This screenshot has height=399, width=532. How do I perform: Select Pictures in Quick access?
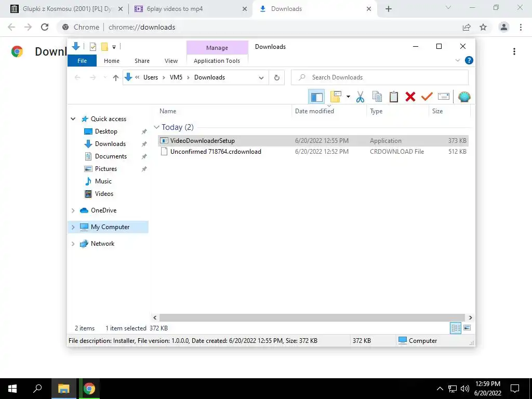(x=106, y=169)
